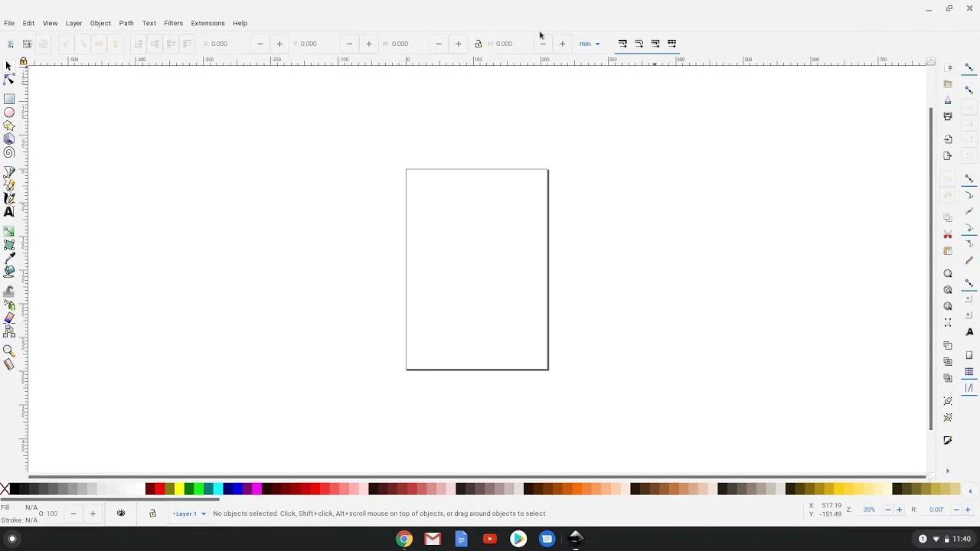This screenshot has width=980, height=551.
Task: Select the Calligraphy tool
Action: (9, 198)
